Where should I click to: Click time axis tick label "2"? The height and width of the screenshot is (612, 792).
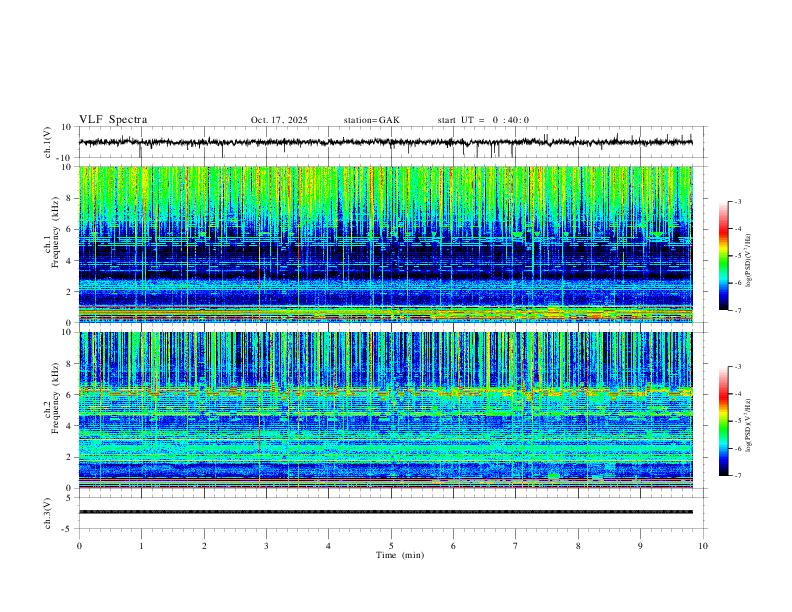(204, 546)
